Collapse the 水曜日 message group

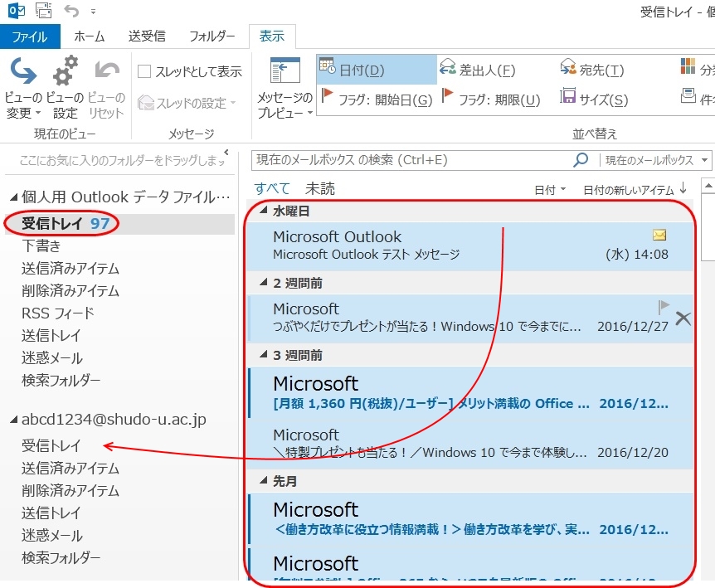point(264,211)
